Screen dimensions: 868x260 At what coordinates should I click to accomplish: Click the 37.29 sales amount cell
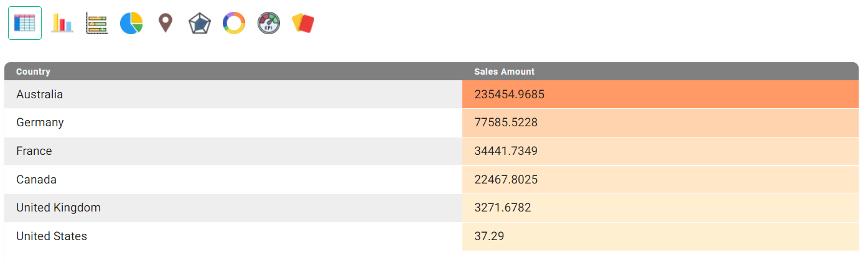point(660,236)
